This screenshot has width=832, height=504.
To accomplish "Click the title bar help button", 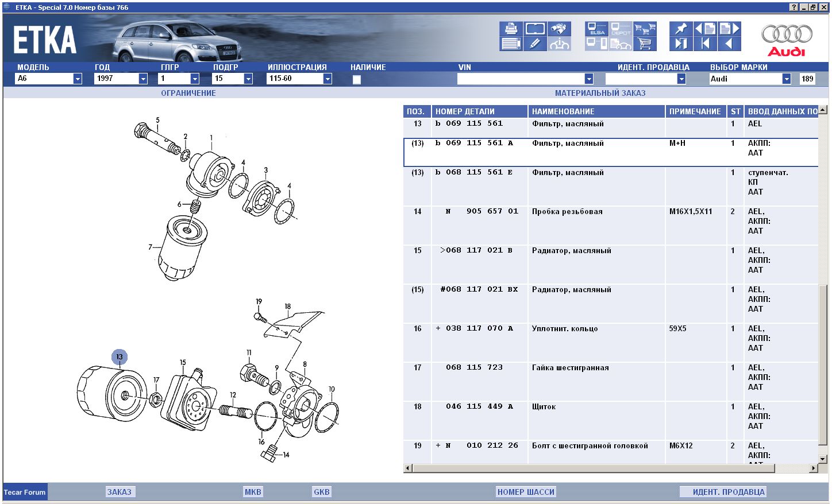I will 794,7.
